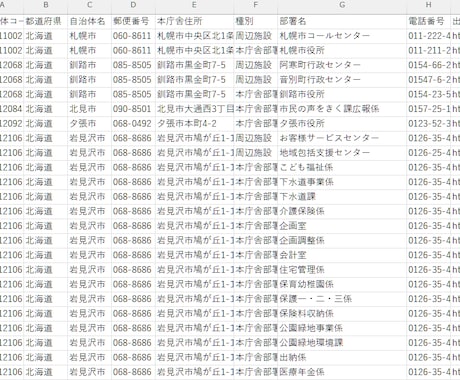Select the 介護保険係 cell
The width and height of the screenshot is (460, 380).
tap(342, 211)
